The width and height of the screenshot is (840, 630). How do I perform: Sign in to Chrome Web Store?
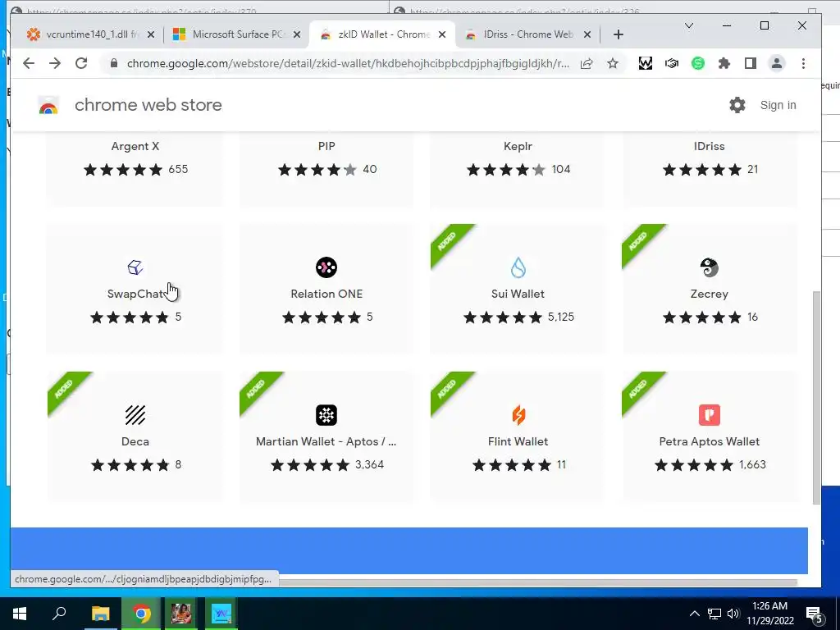(x=778, y=105)
